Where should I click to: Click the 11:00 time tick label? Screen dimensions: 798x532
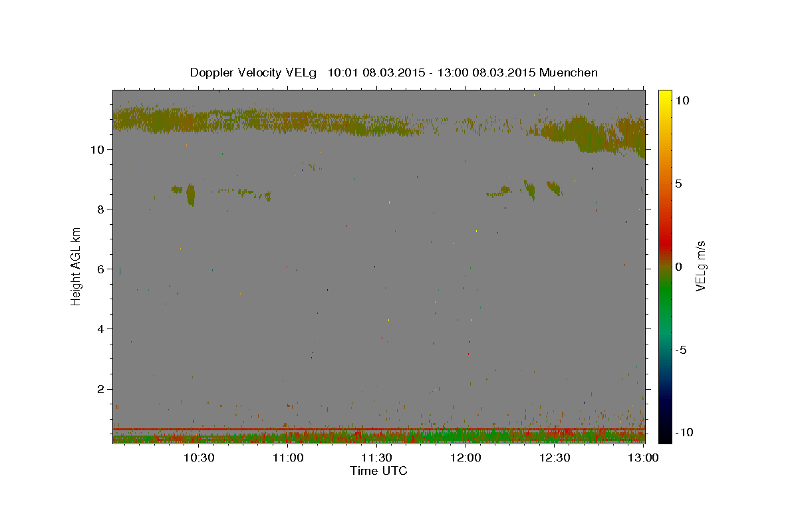(x=288, y=458)
